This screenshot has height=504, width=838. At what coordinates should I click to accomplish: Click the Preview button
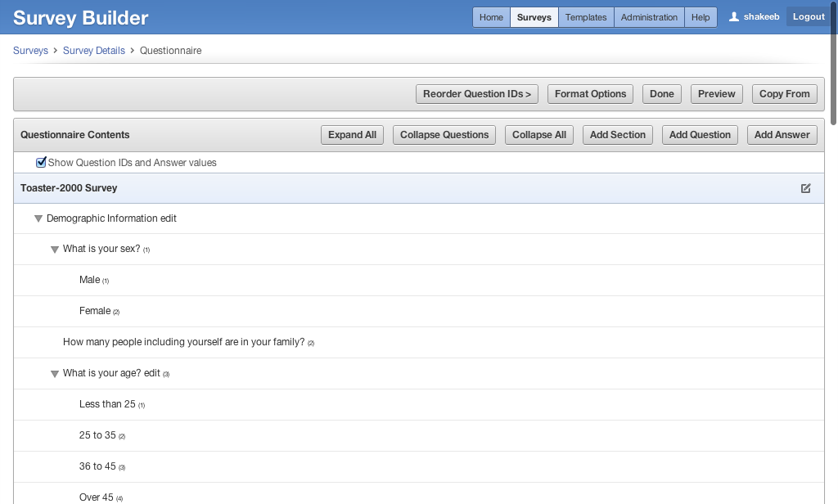[x=716, y=94]
